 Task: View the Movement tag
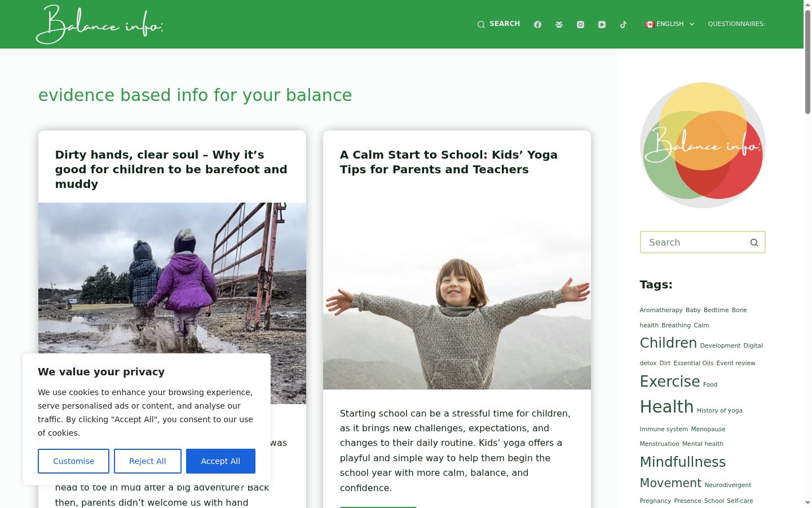[670, 483]
